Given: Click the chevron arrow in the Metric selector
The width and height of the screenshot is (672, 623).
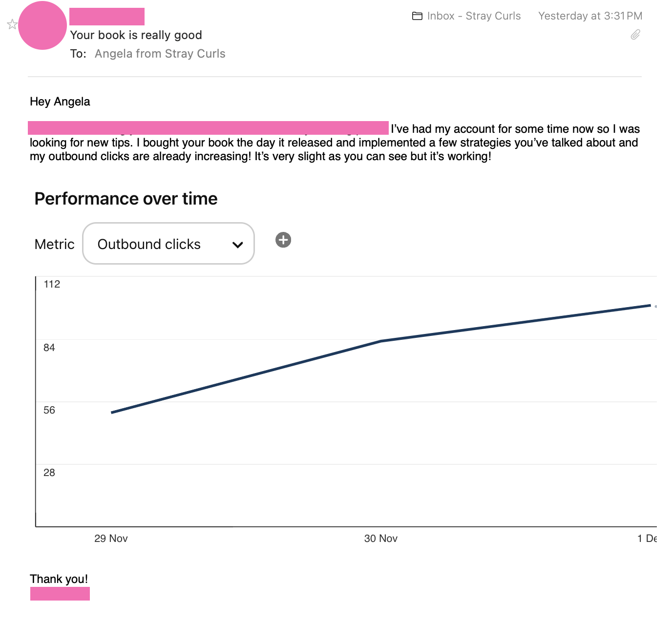Looking at the screenshot, I should [238, 245].
